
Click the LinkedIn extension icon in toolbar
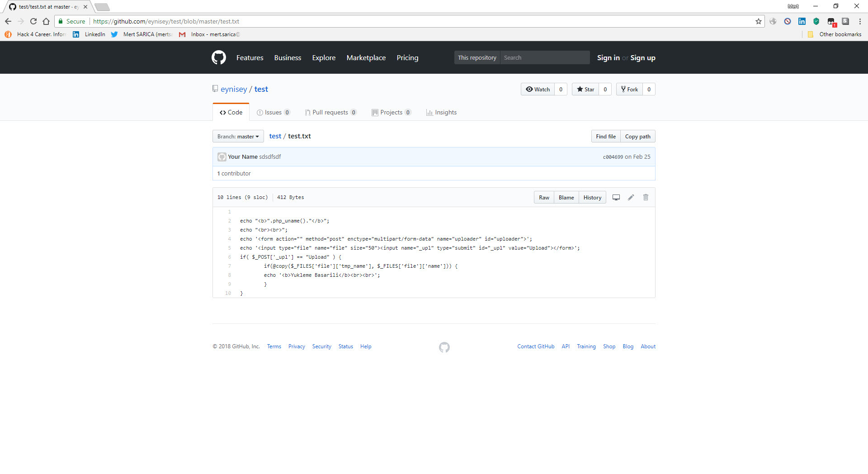802,21
